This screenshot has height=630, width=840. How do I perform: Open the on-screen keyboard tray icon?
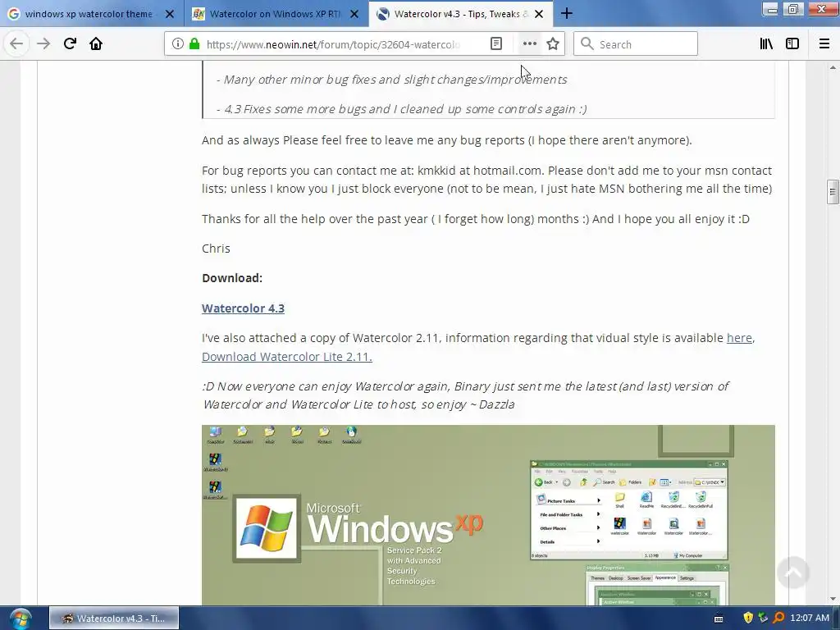click(x=719, y=619)
